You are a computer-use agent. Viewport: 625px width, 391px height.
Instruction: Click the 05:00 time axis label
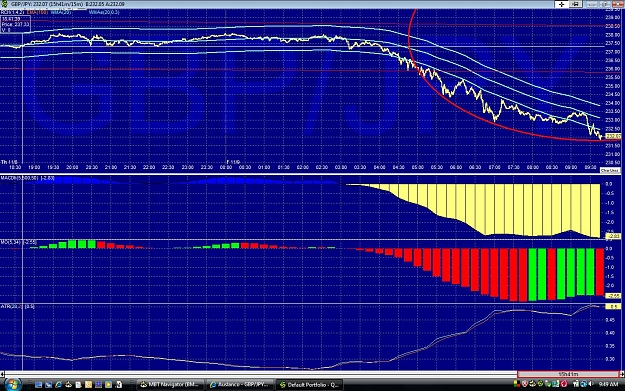[x=417, y=167]
